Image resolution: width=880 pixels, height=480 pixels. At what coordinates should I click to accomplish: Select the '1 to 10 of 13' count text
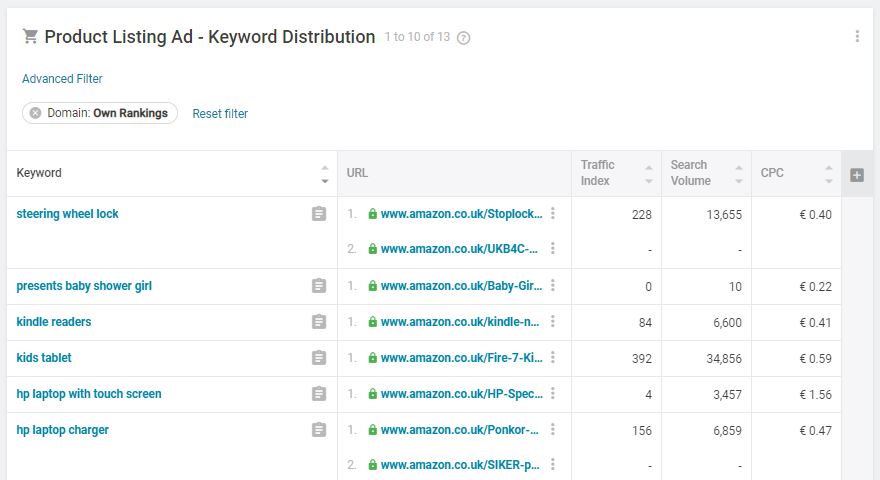tap(417, 37)
